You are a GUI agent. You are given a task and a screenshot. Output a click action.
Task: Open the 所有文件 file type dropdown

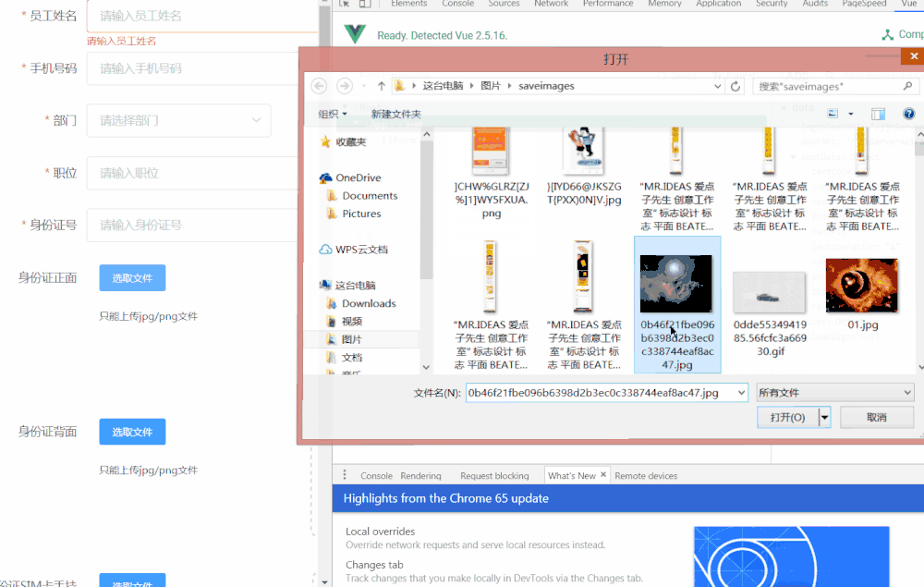(835, 393)
